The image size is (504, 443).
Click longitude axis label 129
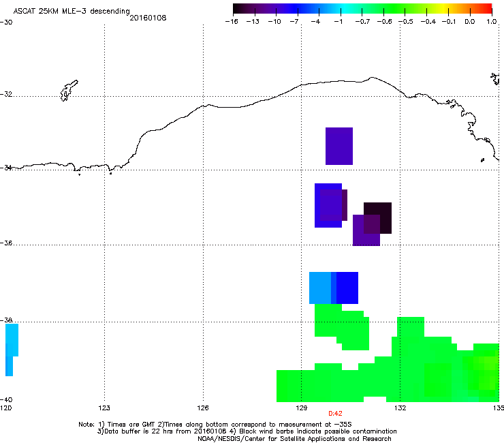click(x=302, y=408)
